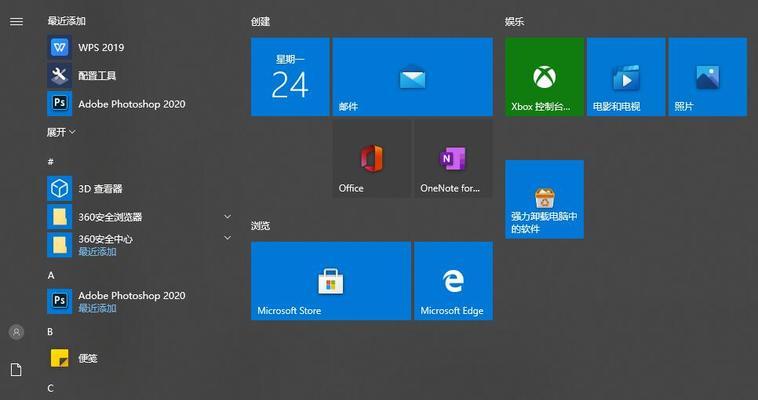This screenshot has height=400, width=758.
Task: Click the A letter group header
Action: 51,275
